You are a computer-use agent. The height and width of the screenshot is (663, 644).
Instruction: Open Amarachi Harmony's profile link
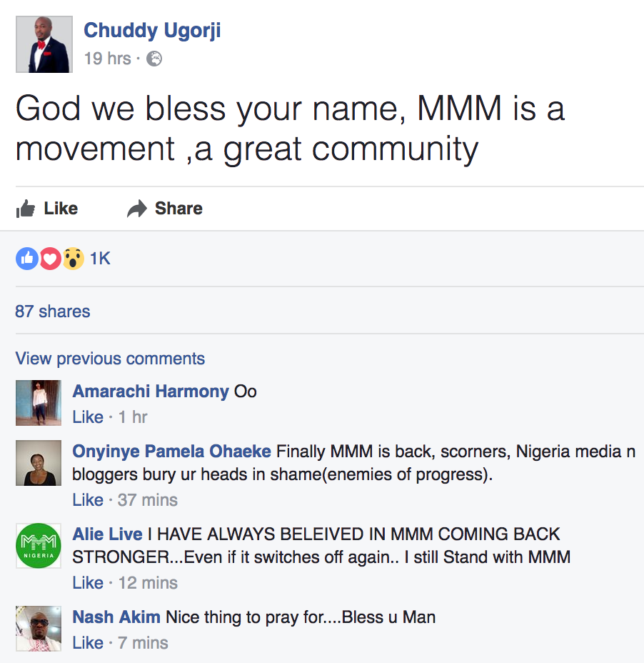pos(151,392)
